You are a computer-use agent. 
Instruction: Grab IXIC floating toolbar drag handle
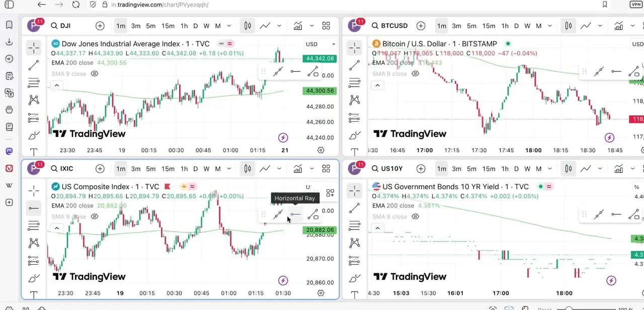[264, 214]
